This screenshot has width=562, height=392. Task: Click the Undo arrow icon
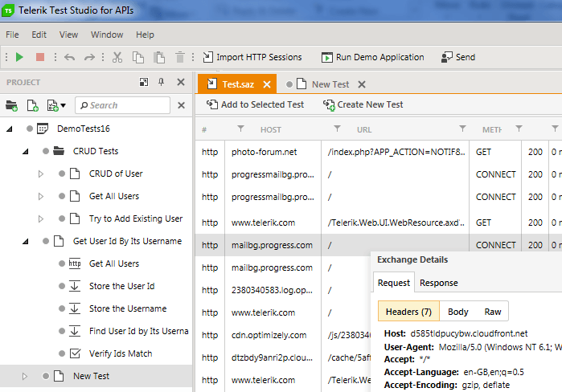pos(69,57)
